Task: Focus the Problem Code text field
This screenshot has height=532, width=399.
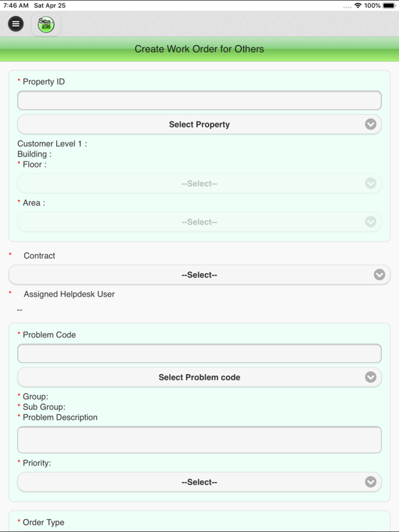Action: pos(199,353)
